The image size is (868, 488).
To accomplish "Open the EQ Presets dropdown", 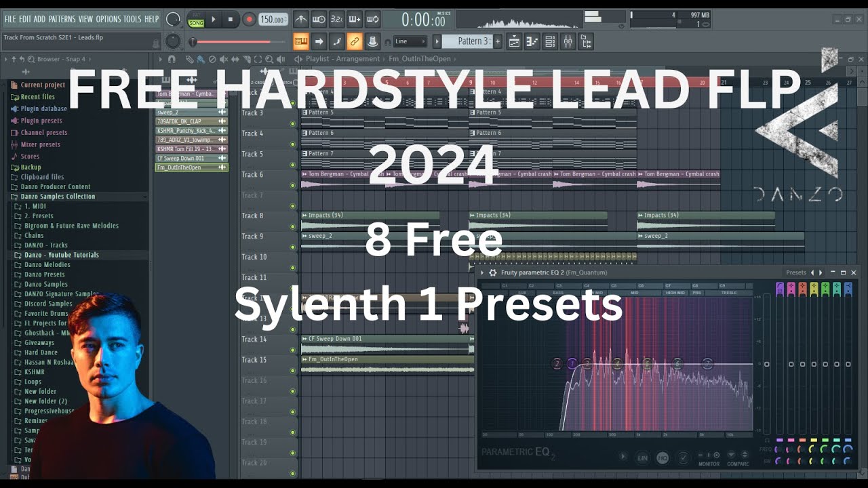I will pyautogui.click(x=796, y=272).
